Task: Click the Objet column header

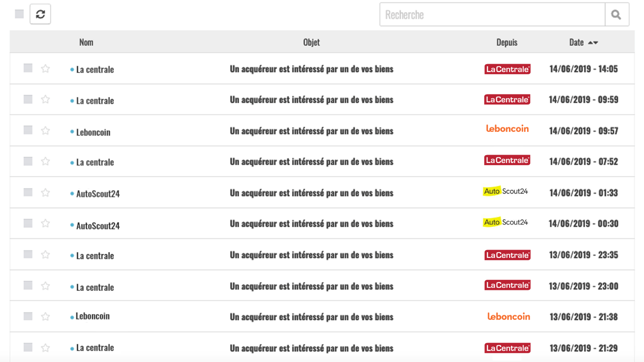Action: (x=311, y=42)
